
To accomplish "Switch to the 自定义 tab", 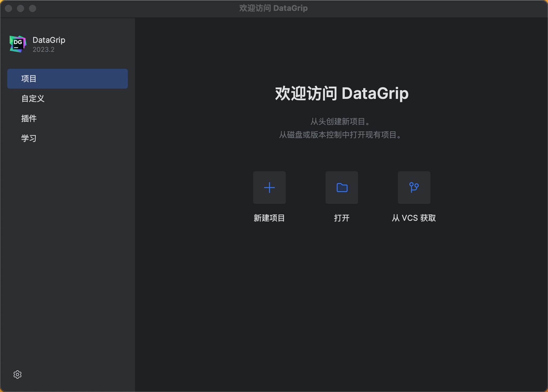I will (33, 99).
